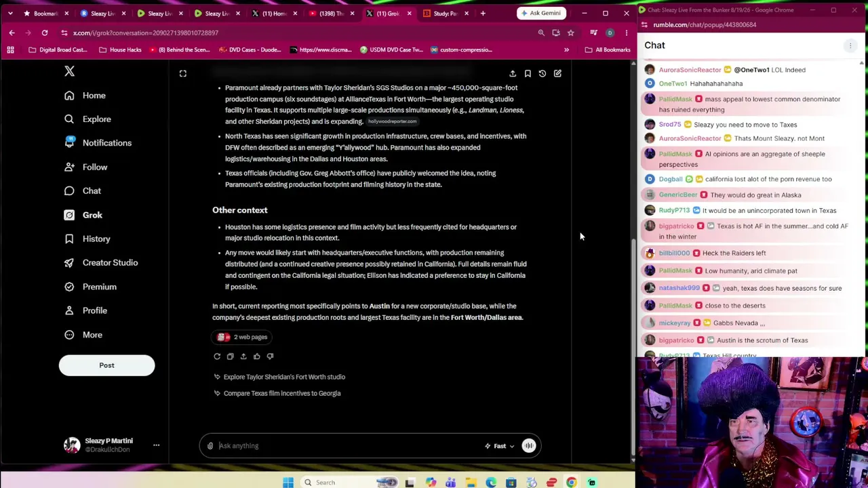This screenshot has width=868, height=488.
Task: Open Microsoft Edge from the taskbar
Action: click(491, 483)
